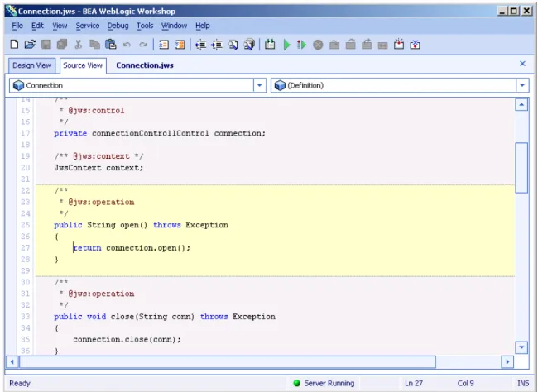Click 'public String open() throws Exception'

click(141, 225)
